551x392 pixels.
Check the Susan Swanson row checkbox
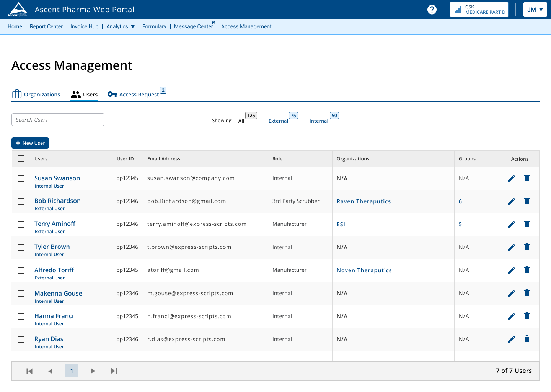[21, 178]
